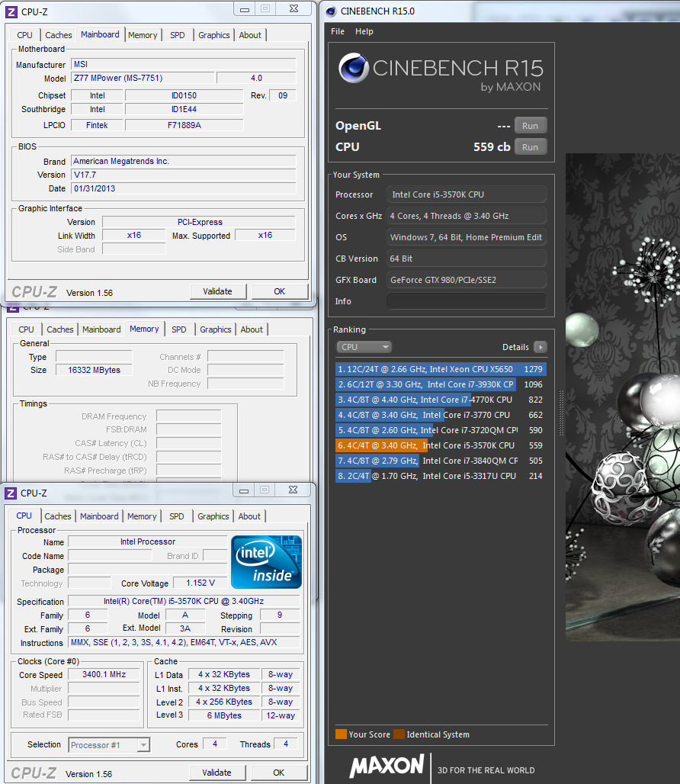Open Mainboard tab in middle Memory CPU-Z window
Viewport: 680px width, 784px height.
101,329
